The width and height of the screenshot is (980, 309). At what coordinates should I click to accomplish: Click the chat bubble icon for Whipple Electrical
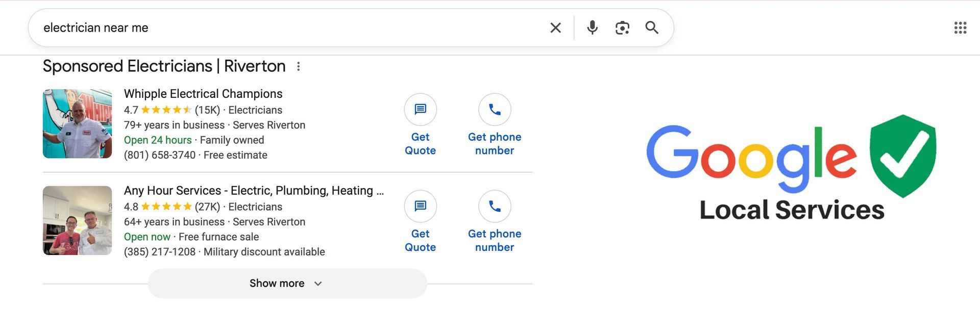point(420,110)
